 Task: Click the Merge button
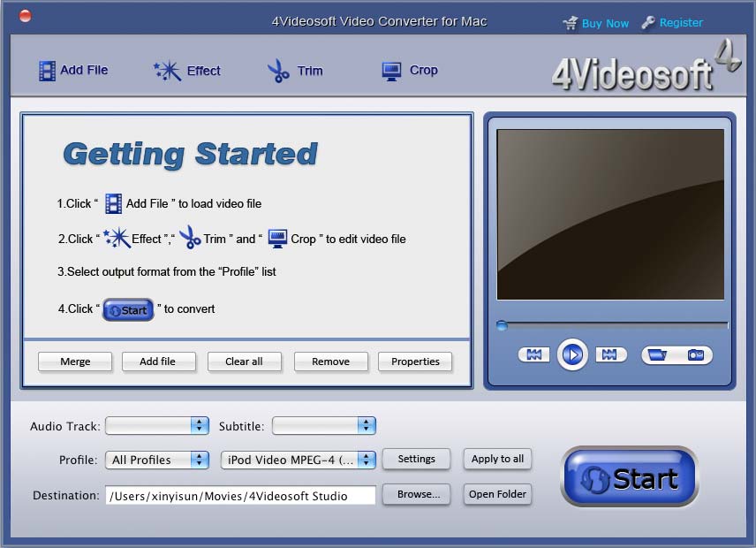click(x=75, y=362)
